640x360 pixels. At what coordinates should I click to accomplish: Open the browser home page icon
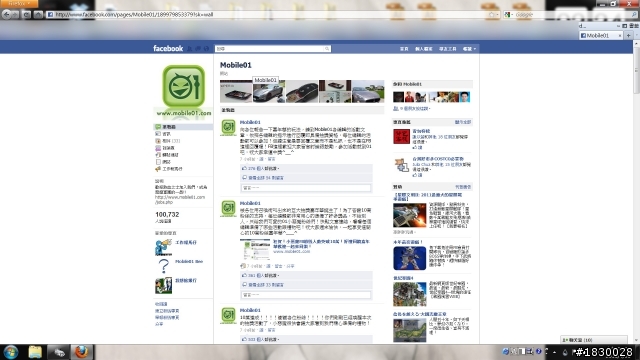pos(38,15)
